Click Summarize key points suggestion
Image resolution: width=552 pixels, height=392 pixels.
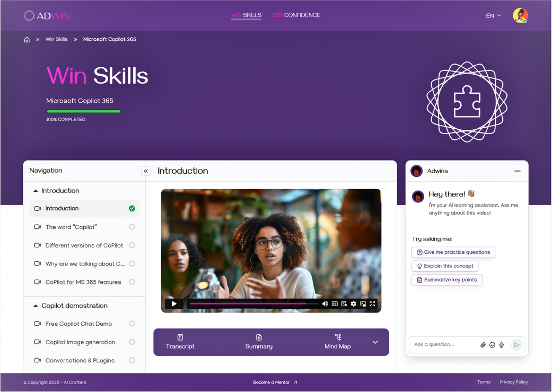[x=446, y=280]
